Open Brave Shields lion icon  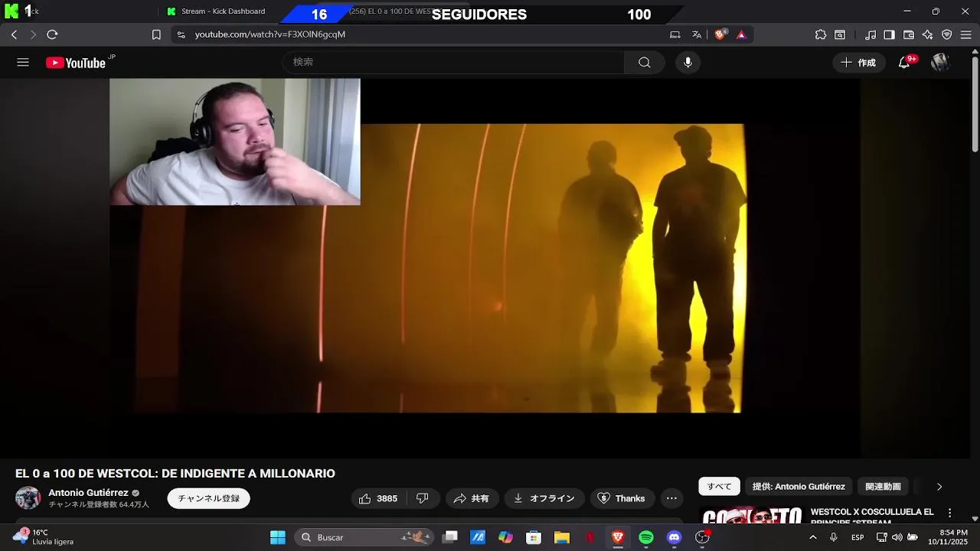[720, 34]
